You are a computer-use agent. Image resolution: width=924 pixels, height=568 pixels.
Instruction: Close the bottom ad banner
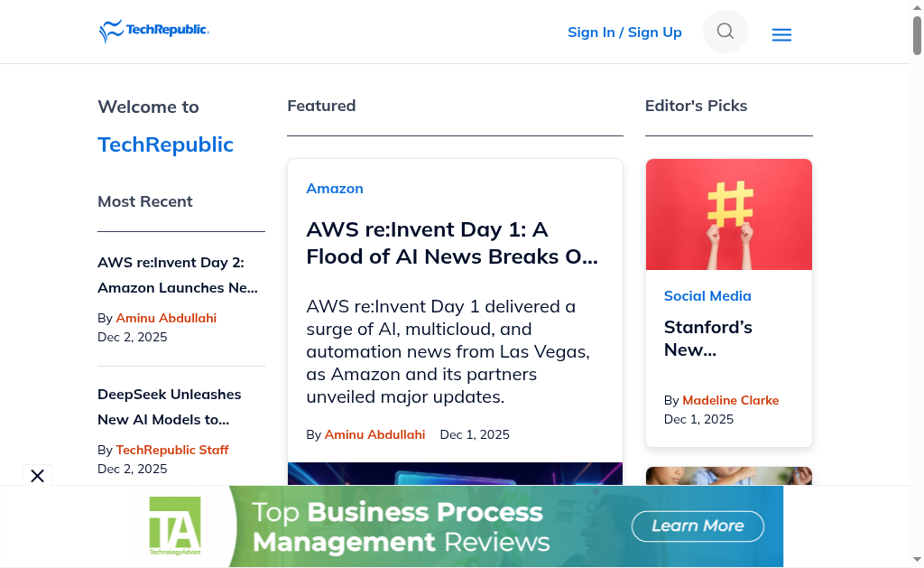click(37, 476)
